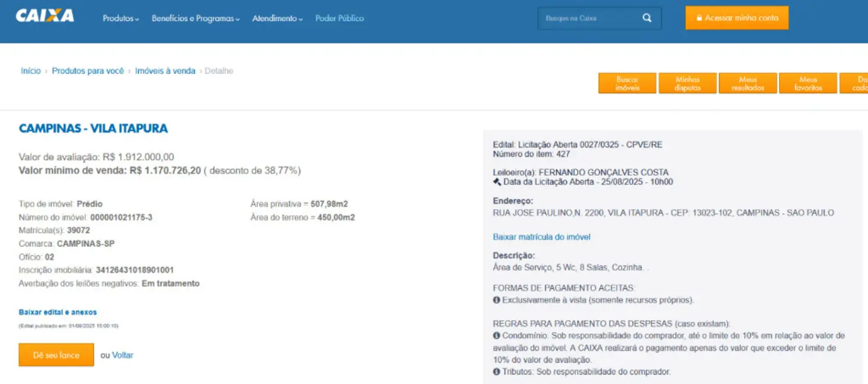Viewport: 868px width, 384px height.
Task: Open the Benefícios e Programas dropdown
Action: pyautogui.click(x=196, y=18)
